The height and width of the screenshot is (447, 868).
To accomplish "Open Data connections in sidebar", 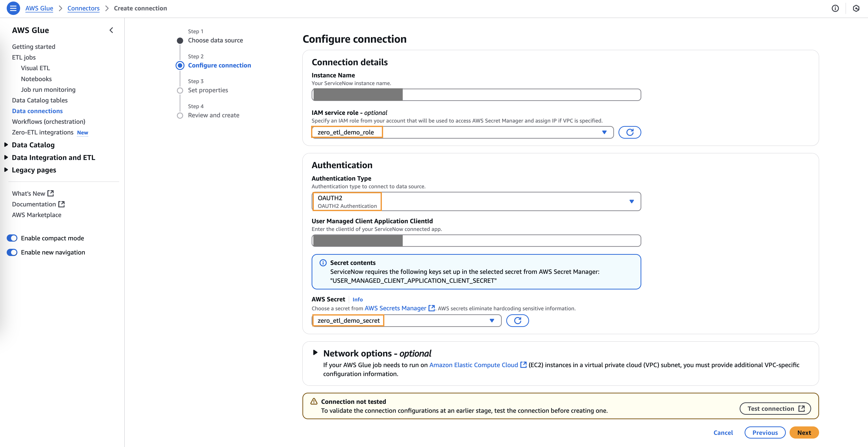I will coord(37,111).
